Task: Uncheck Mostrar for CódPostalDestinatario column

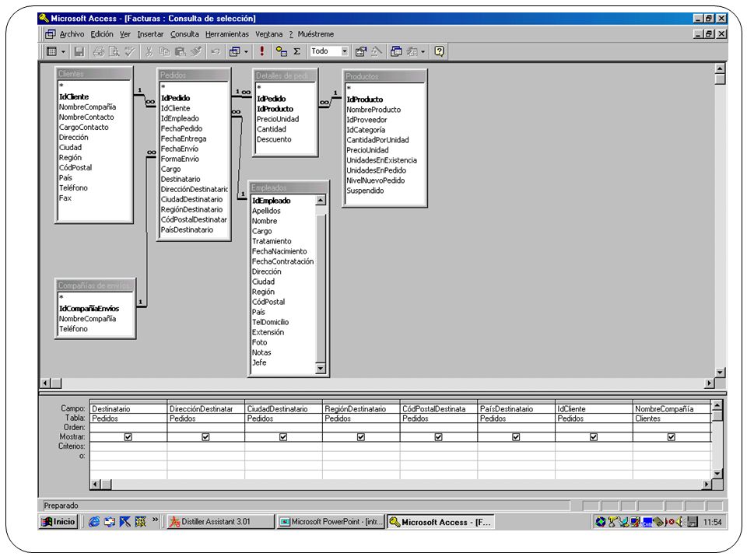Action: (439, 436)
